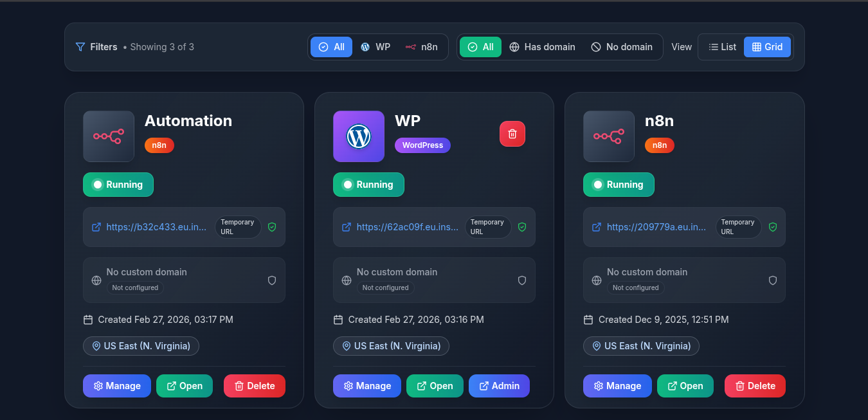Image resolution: width=868 pixels, height=420 pixels.
Task: Click Temporary URL badge on Automation card
Action: [238, 227]
